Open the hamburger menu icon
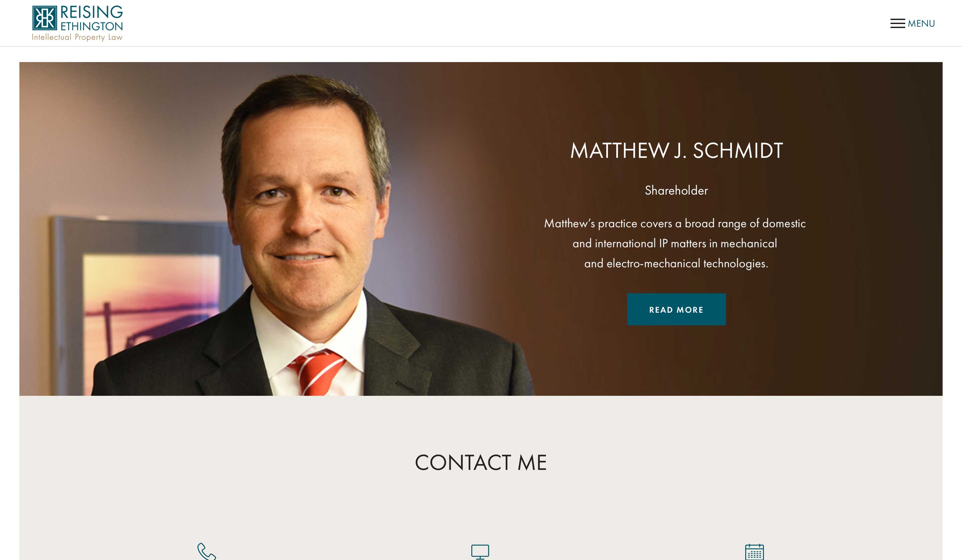 pyautogui.click(x=898, y=24)
